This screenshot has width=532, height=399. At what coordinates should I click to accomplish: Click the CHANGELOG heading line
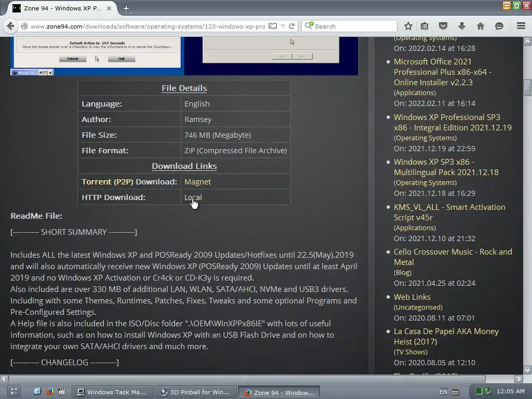pyautogui.click(x=64, y=362)
